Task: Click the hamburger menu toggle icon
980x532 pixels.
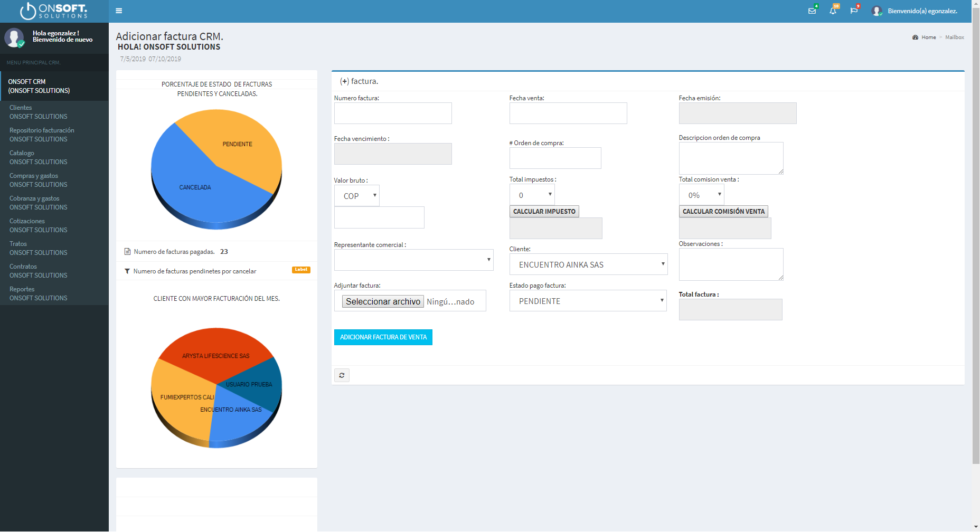Action: tap(119, 11)
